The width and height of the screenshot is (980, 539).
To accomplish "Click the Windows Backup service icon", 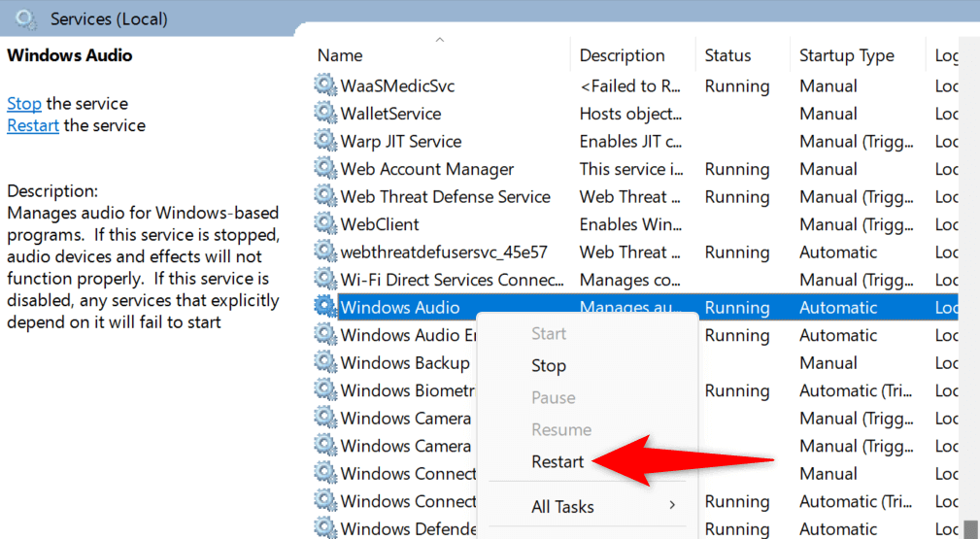I will click(x=324, y=363).
